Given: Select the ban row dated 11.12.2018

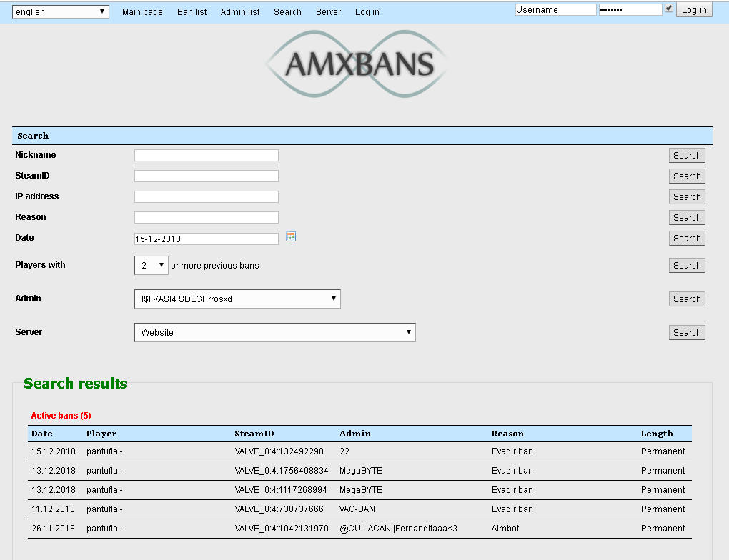Looking at the screenshot, I should click(359, 509).
